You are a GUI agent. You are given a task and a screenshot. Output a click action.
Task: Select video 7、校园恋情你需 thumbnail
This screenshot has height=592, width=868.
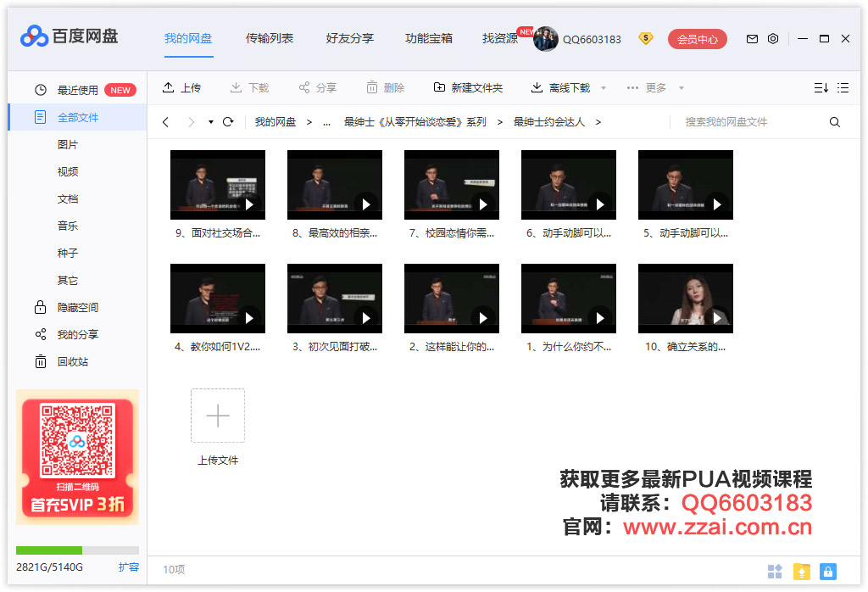click(452, 184)
